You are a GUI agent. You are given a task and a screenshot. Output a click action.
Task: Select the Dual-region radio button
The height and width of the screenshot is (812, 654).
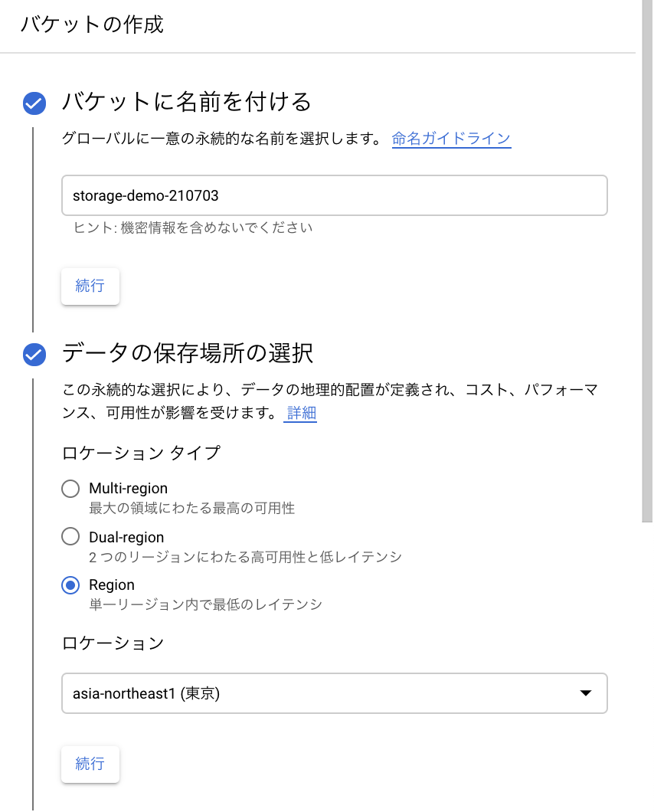click(70, 537)
